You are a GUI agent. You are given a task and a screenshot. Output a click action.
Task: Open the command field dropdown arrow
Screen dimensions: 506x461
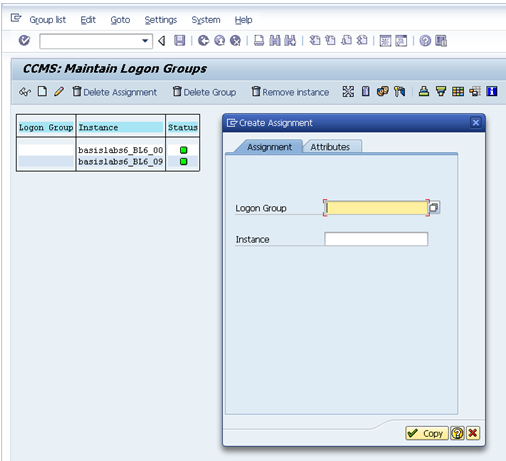(x=145, y=41)
